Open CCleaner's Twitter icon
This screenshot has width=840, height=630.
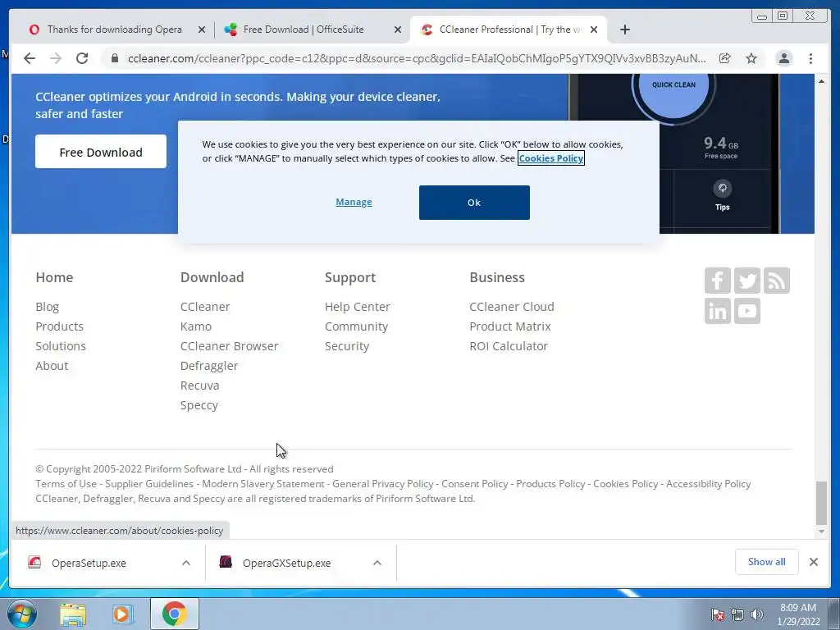746,281
